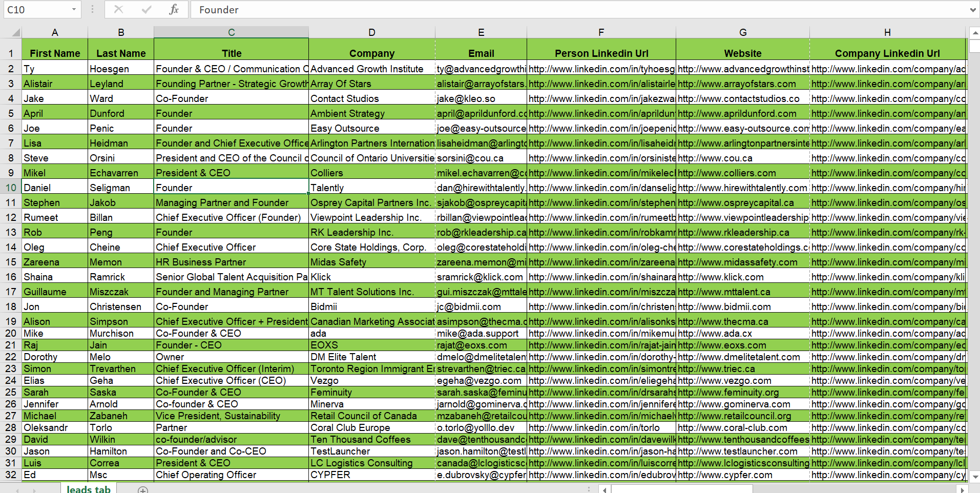The image size is (980, 493).
Task: Select the Ten Thousand Coffees company cell
Action: pyautogui.click(x=372, y=439)
